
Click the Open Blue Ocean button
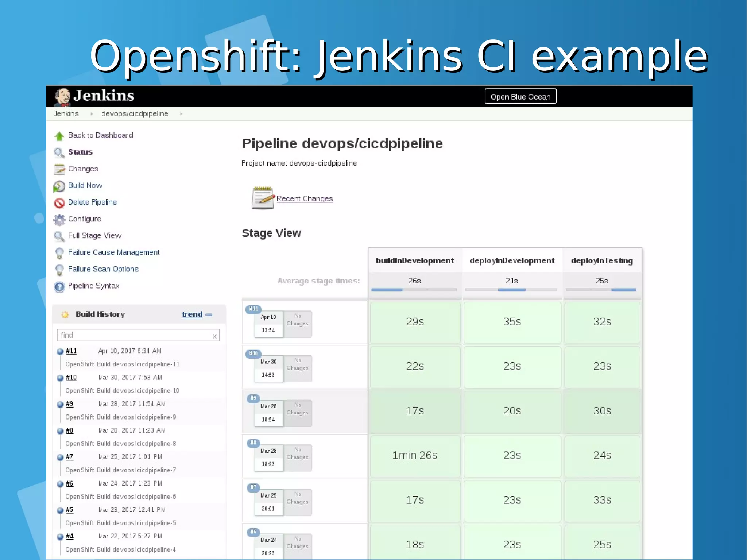click(x=520, y=97)
